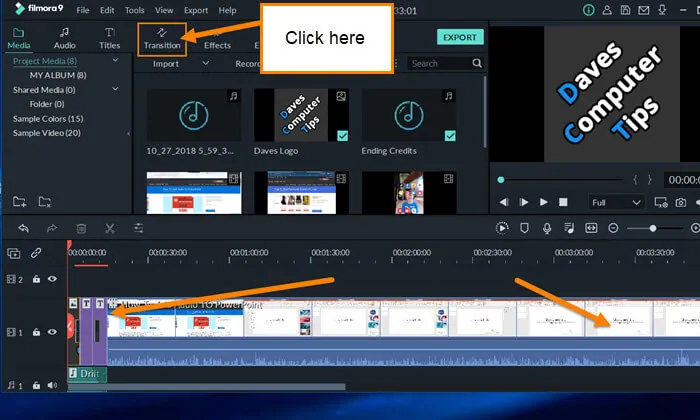Select the split scissors tool
Image resolution: width=700 pixels, height=420 pixels.
[x=110, y=229]
